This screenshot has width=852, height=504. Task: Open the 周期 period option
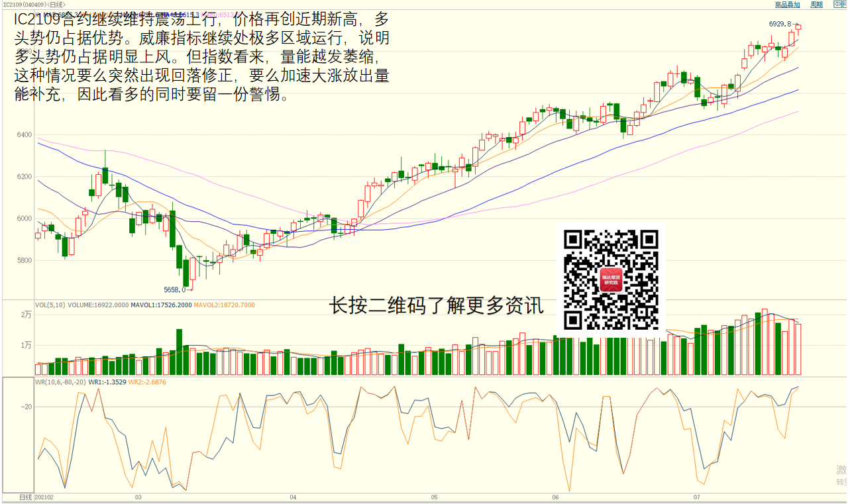[x=816, y=5]
